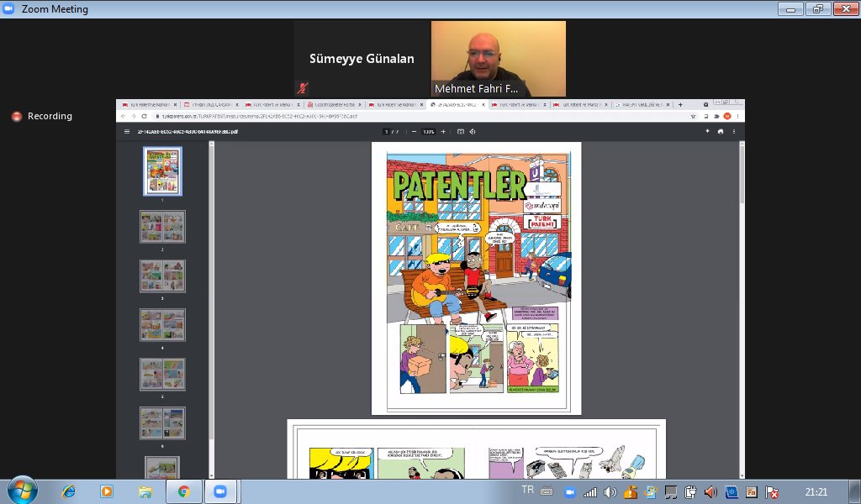861x504 pixels.
Task: Click the muted microphone icon on Sümeyye's tile
Action: 302,87
